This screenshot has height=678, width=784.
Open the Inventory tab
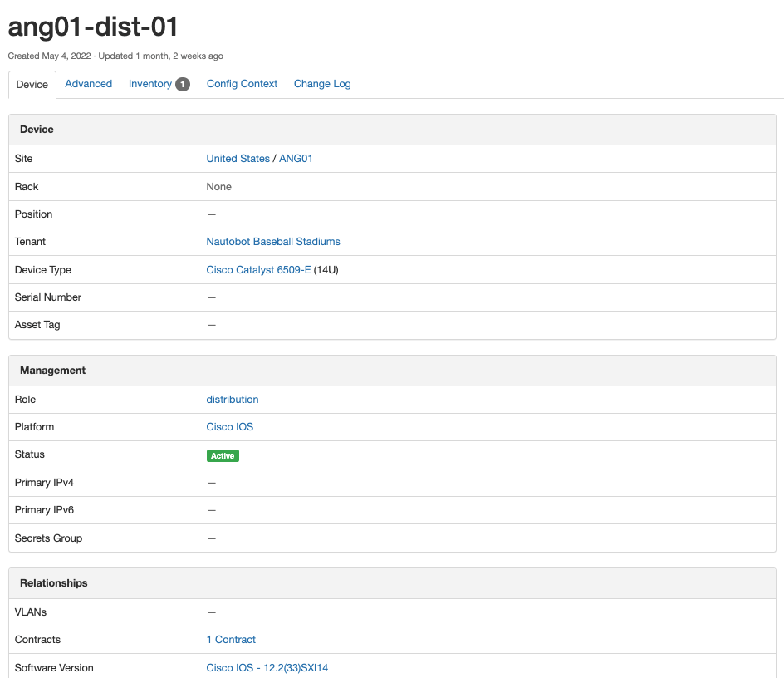[x=150, y=84]
